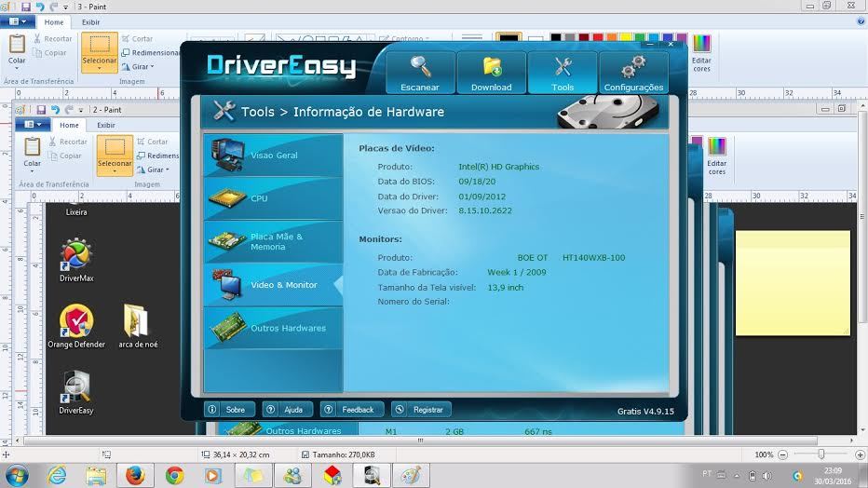
Task: Open Internet Explorer from the taskbar
Action: pyautogui.click(x=57, y=475)
